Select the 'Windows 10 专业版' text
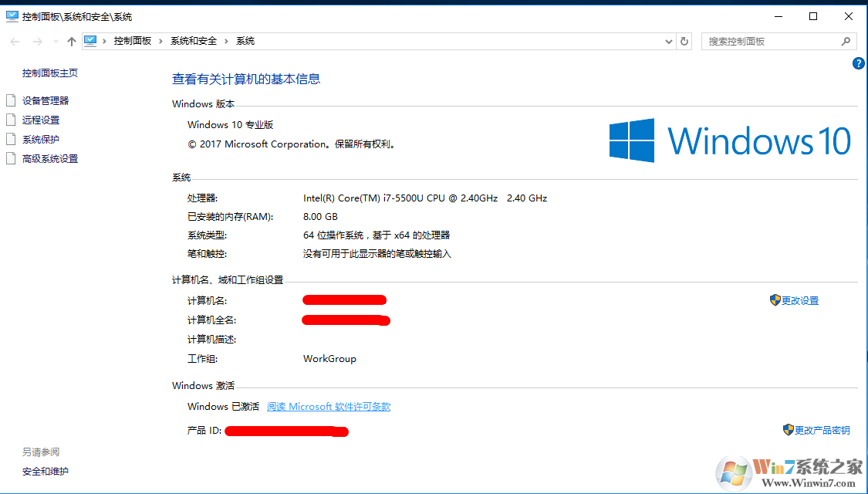 [230, 124]
